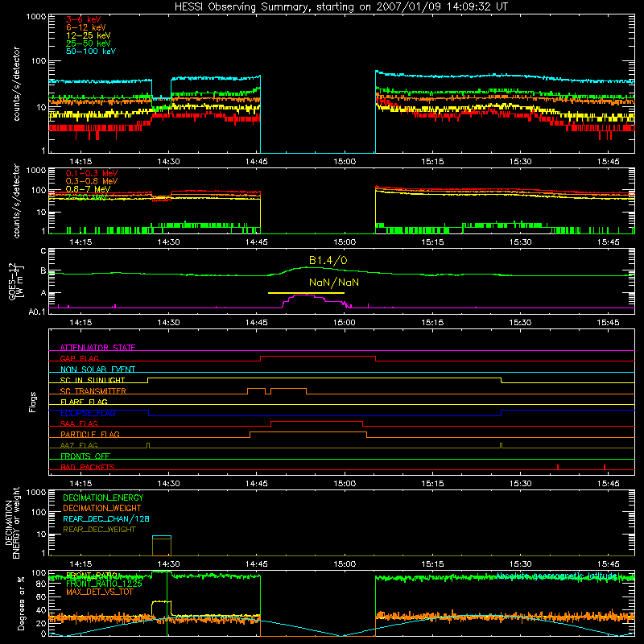Select the ATTENUATOR_STATE flag label
The height and width of the screenshot is (644, 644).
coord(97,348)
